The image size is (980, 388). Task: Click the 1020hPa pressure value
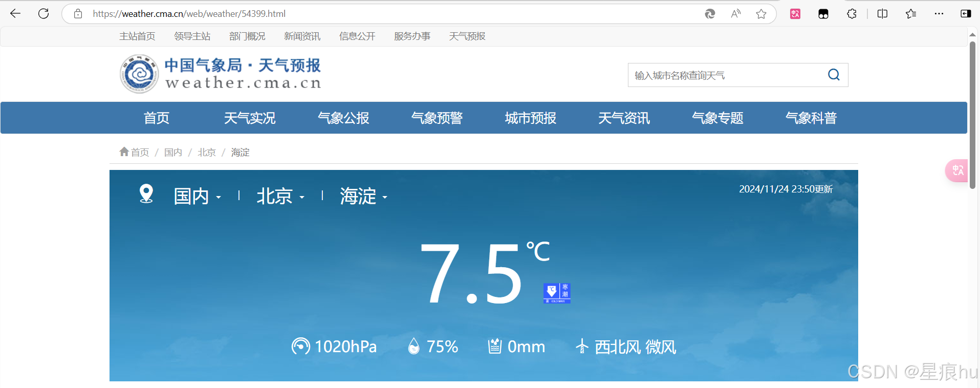346,347
